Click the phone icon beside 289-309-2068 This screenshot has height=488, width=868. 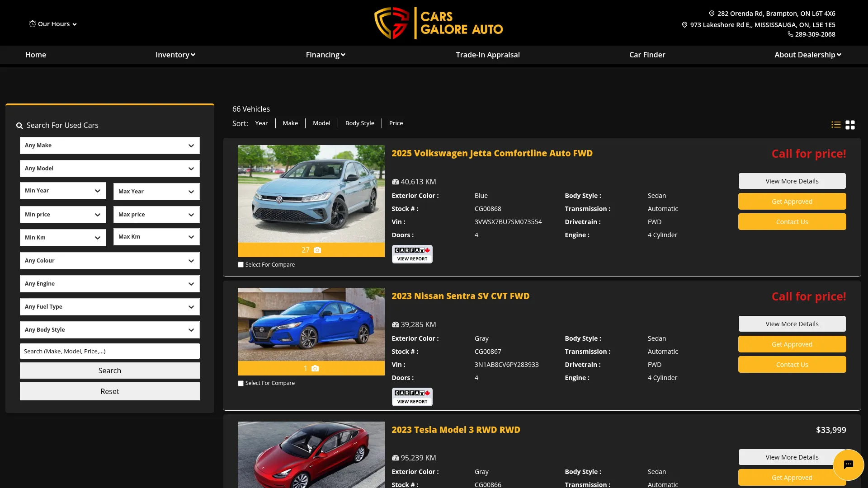790,34
